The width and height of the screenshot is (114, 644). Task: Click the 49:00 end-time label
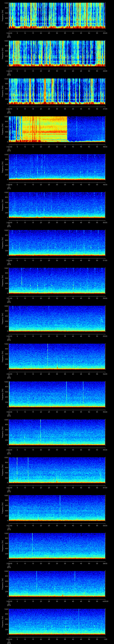coord(105,184)
